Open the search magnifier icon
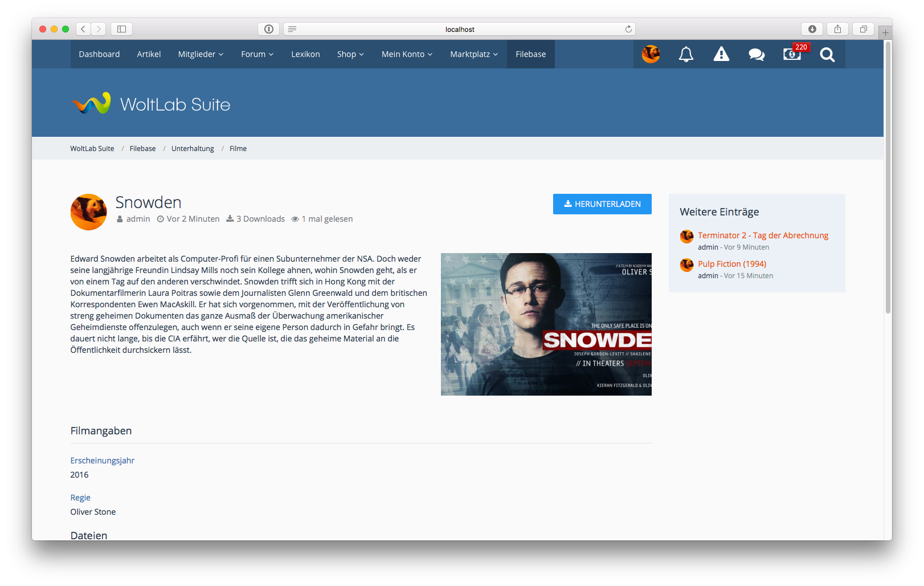The height and width of the screenshot is (586, 924). tap(827, 54)
